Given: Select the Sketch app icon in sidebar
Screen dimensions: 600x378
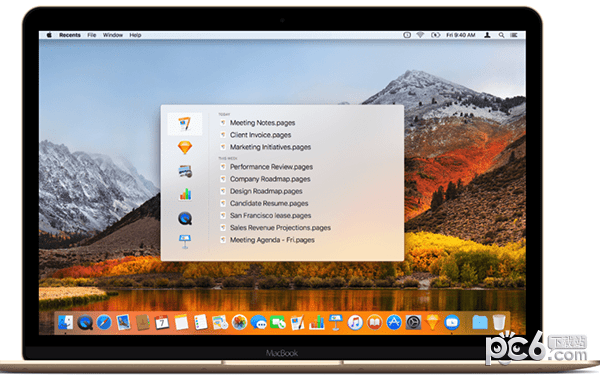Looking at the screenshot, I should (185, 147).
